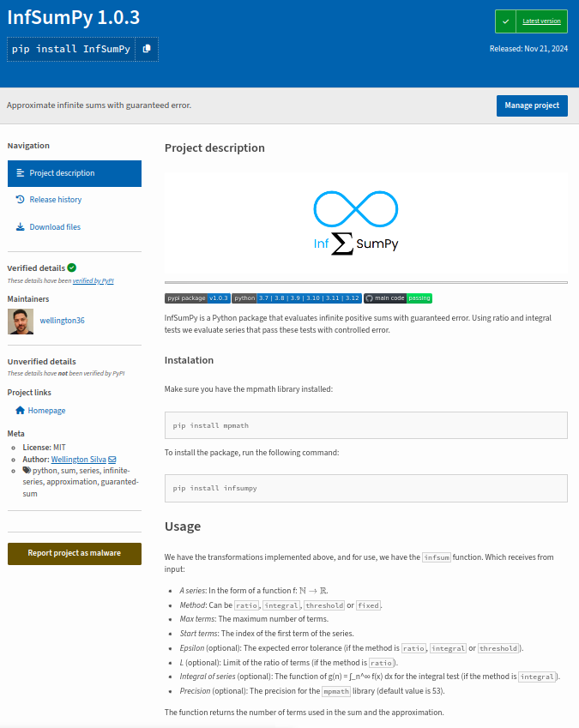Click the 'Max terms' bullet item
Viewport: 579px width, 728px height.
[x=254, y=619]
